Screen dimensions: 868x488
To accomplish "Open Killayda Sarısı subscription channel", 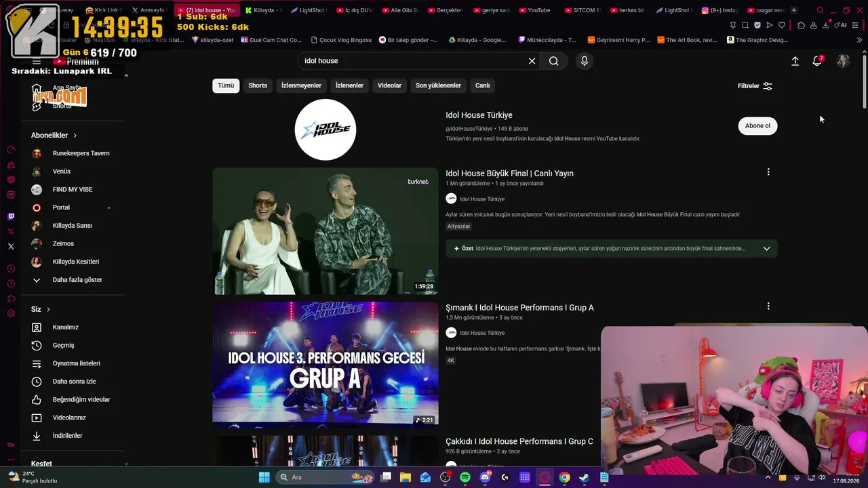I will tap(71, 226).
